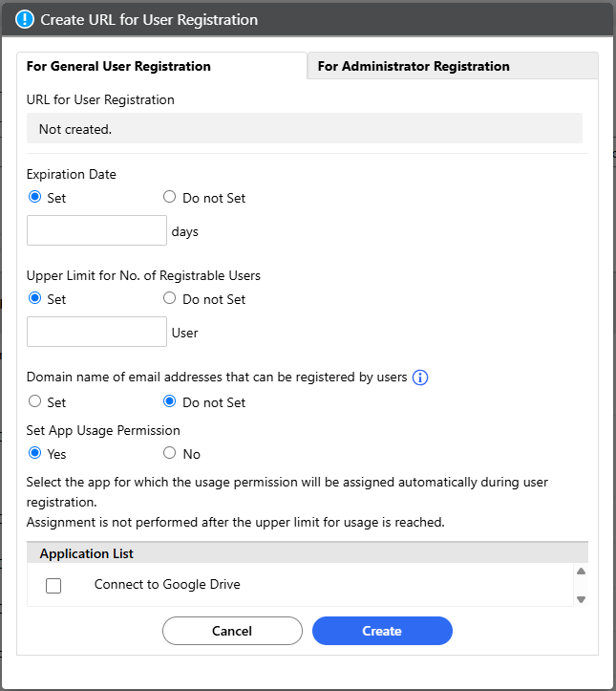Focus the expiration days input field
The height and width of the screenshot is (691, 616).
(97, 230)
